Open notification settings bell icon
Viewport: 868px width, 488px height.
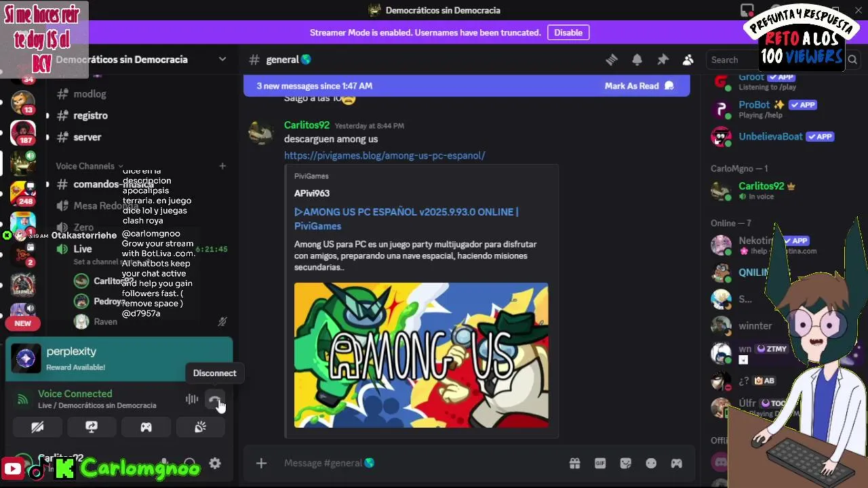pos(637,60)
